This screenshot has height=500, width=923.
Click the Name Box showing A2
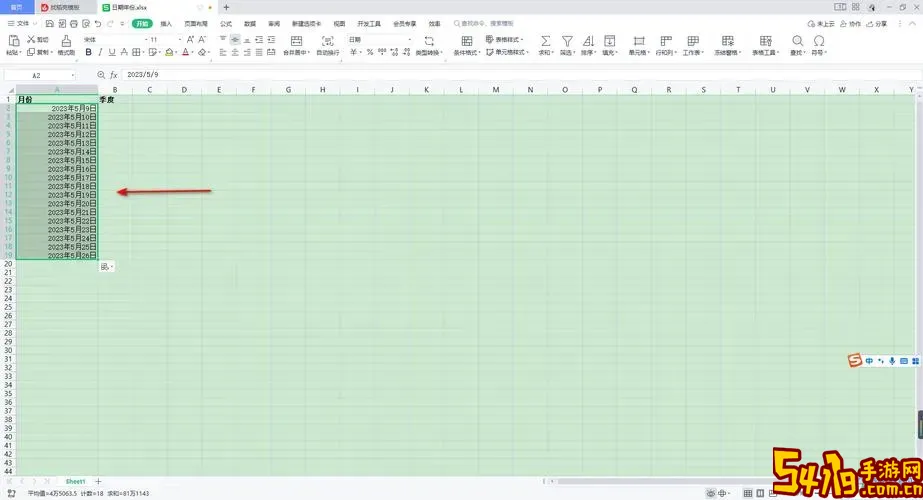click(x=40, y=75)
